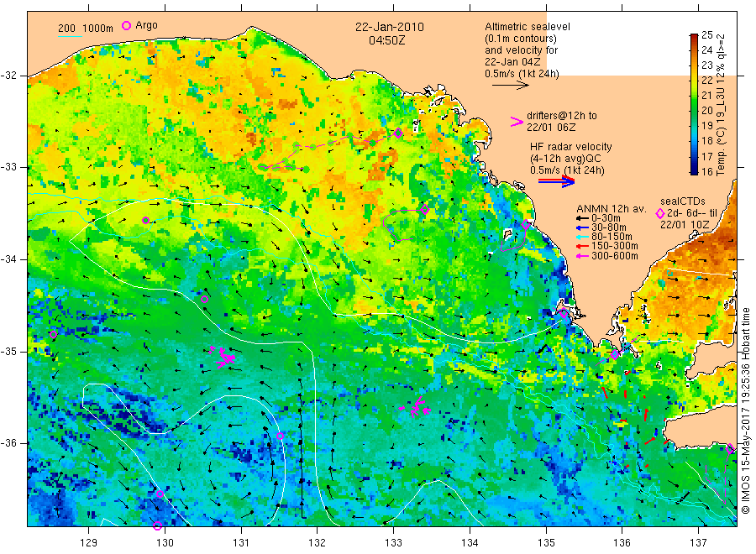Viewport: 756px width, 554px height.
Task: Click the 'Argo' legend label
Action: (x=146, y=25)
